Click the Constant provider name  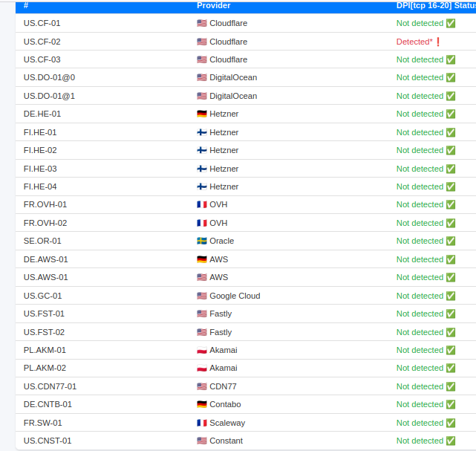coord(226,441)
